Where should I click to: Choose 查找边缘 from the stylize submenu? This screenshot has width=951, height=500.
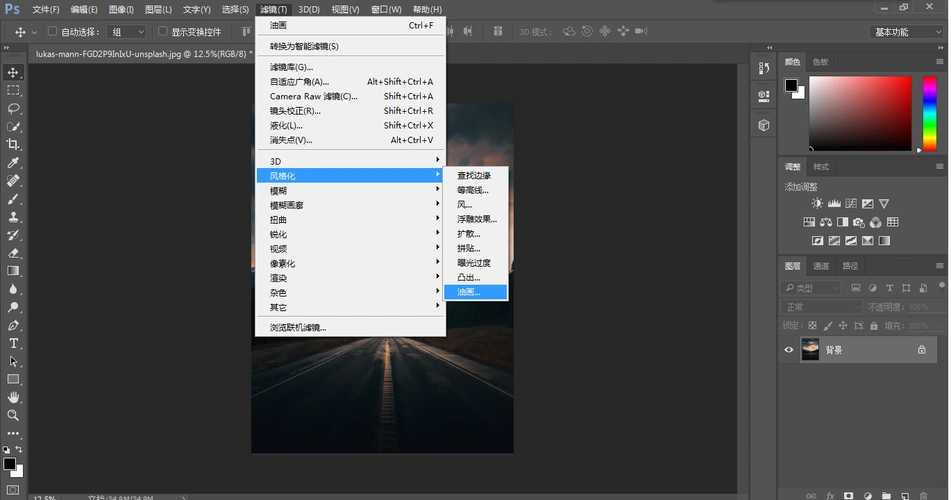click(x=475, y=176)
